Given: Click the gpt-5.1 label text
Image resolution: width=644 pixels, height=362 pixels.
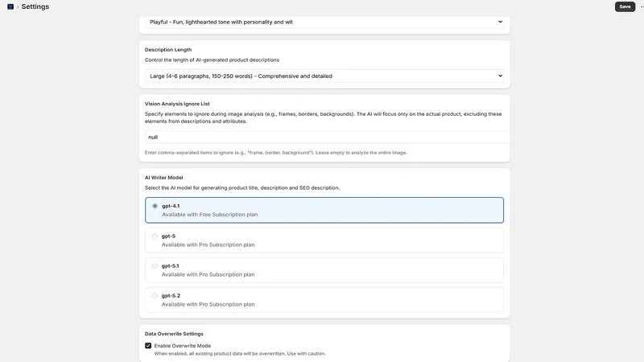Looking at the screenshot, I should tap(170, 266).
